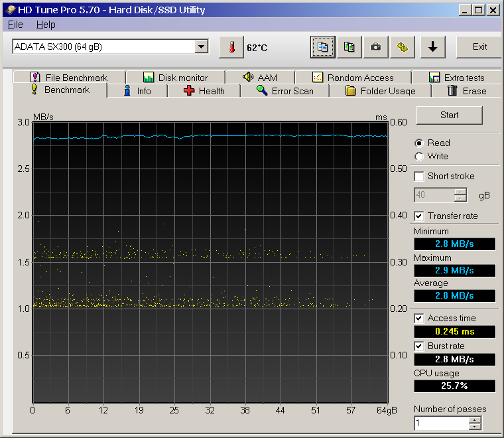Expand the ADATA SX300 drive dropdown
Screen dimensions: 504x438
point(202,47)
